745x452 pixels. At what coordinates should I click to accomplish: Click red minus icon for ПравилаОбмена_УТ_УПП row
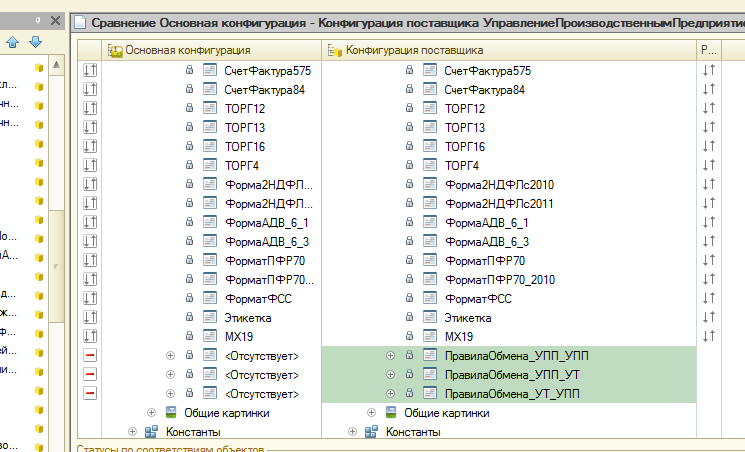pos(90,394)
